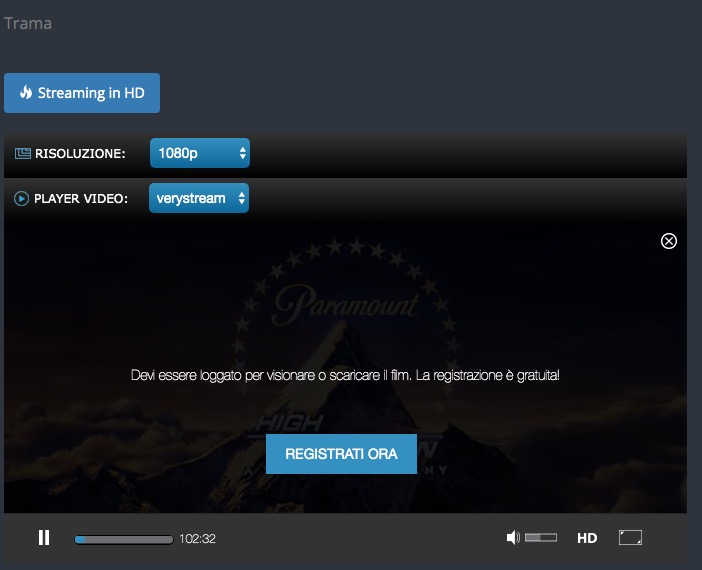Click the video progress bar
The image size is (702, 570).
pos(123,539)
